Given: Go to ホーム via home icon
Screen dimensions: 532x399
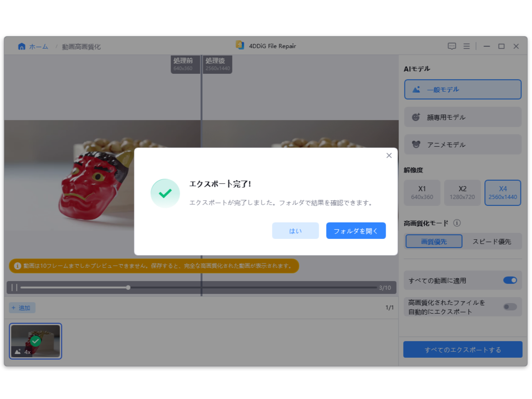Looking at the screenshot, I should click(x=22, y=46).
